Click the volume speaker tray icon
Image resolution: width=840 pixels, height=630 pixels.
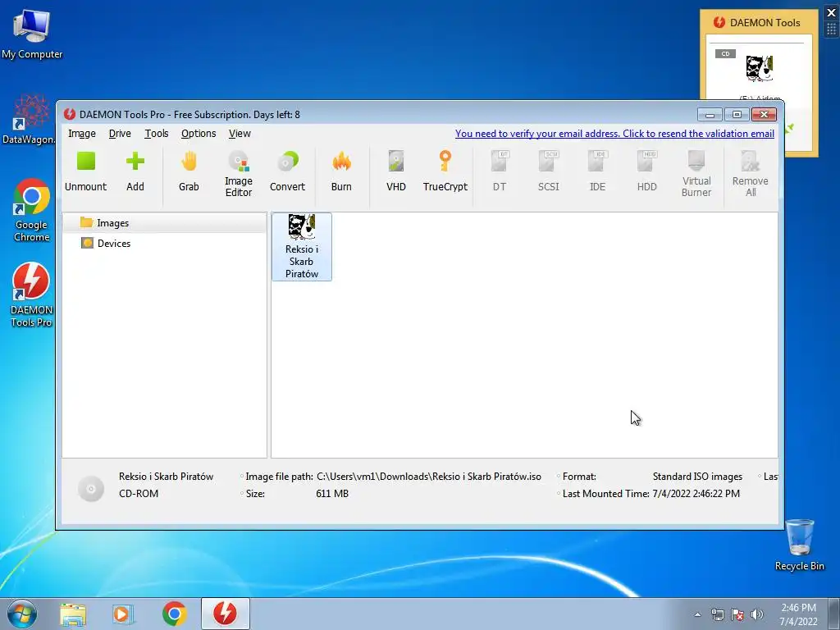pos(756,614)
